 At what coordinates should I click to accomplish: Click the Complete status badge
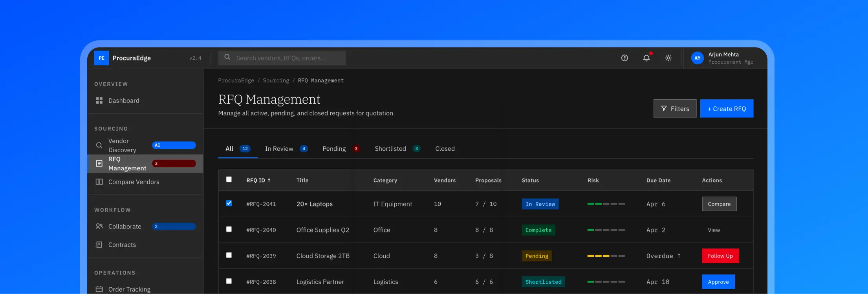(x=538, y=230)
